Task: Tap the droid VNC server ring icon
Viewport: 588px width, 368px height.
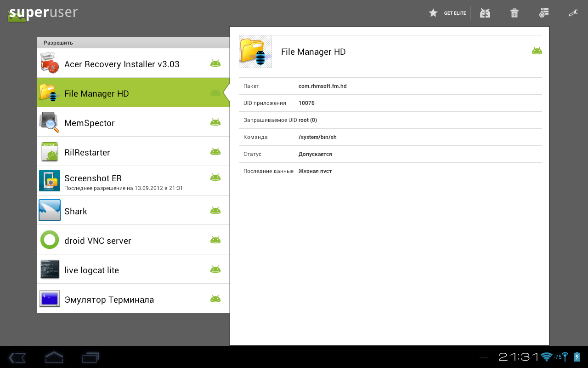Action: pos(50,240)
